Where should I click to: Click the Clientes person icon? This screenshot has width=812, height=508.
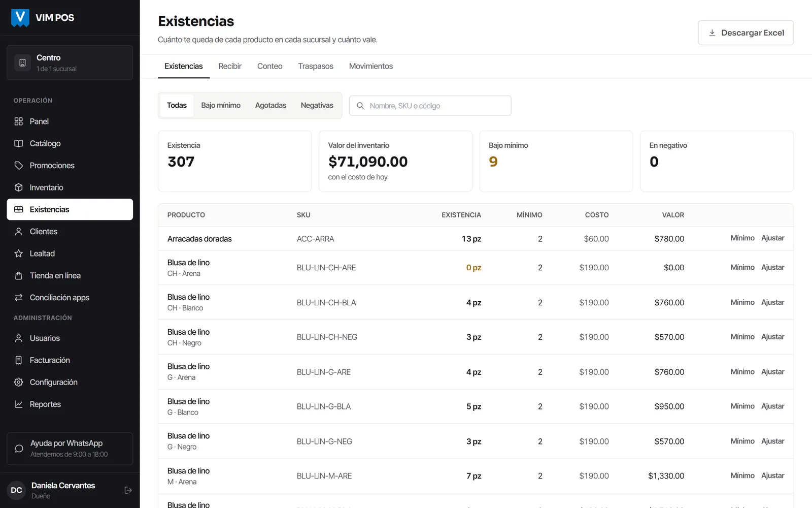pyautogui.click(x=19, y=232)
